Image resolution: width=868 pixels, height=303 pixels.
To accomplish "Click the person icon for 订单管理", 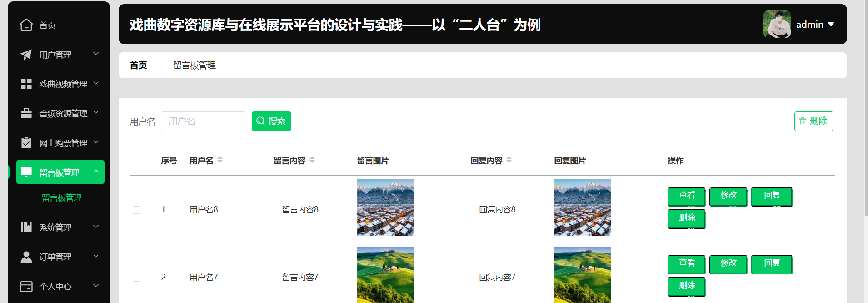I will 26,257.
